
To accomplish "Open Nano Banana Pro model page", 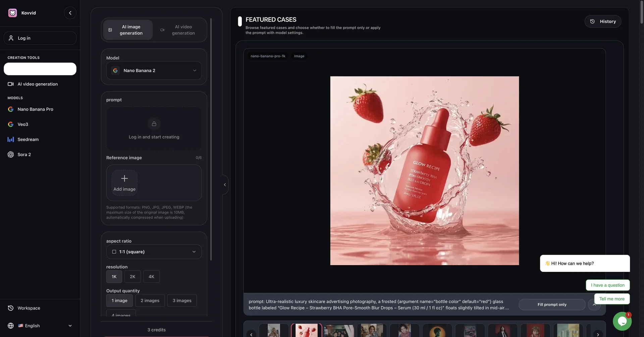I will tap(35, 109).
